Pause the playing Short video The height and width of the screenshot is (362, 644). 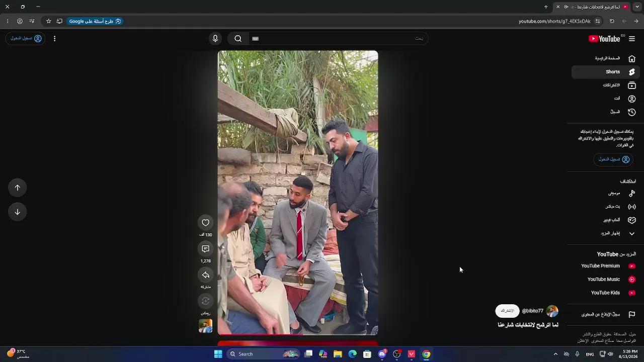298,193
